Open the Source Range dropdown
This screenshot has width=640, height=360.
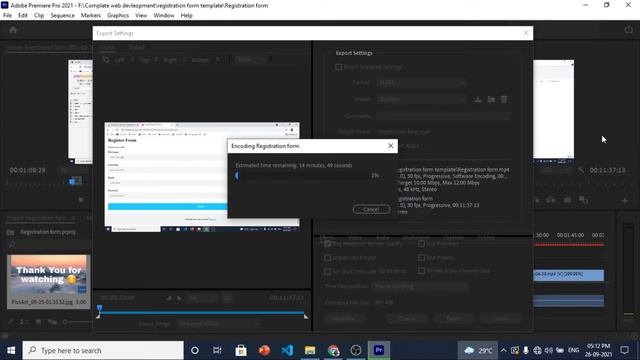click(219, 324)
